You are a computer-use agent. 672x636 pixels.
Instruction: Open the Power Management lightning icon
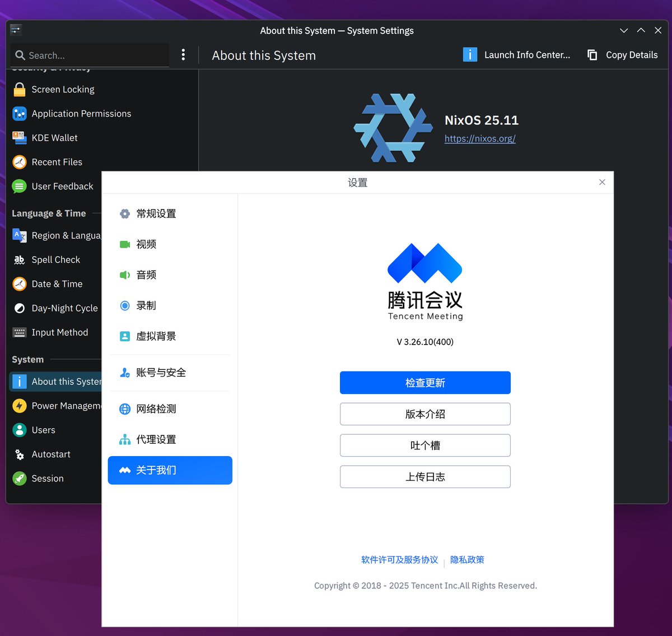pos(20,406)
